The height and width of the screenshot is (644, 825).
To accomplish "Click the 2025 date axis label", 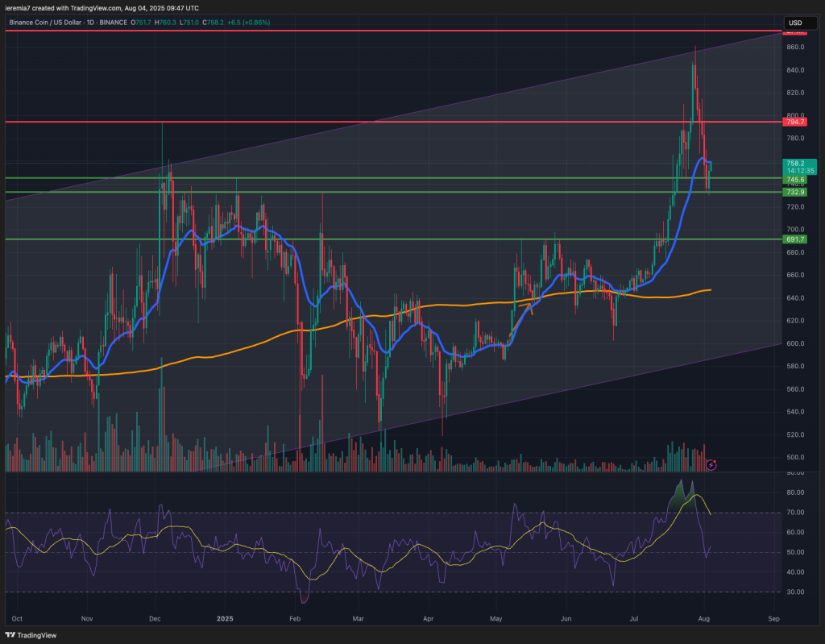I will pyautogui.click(x=225, y=619).
